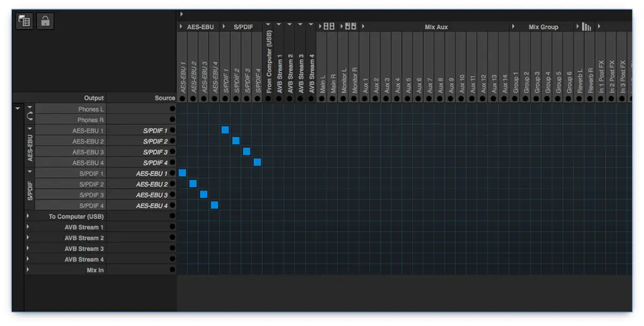Click the Source column header

point(165,98)
